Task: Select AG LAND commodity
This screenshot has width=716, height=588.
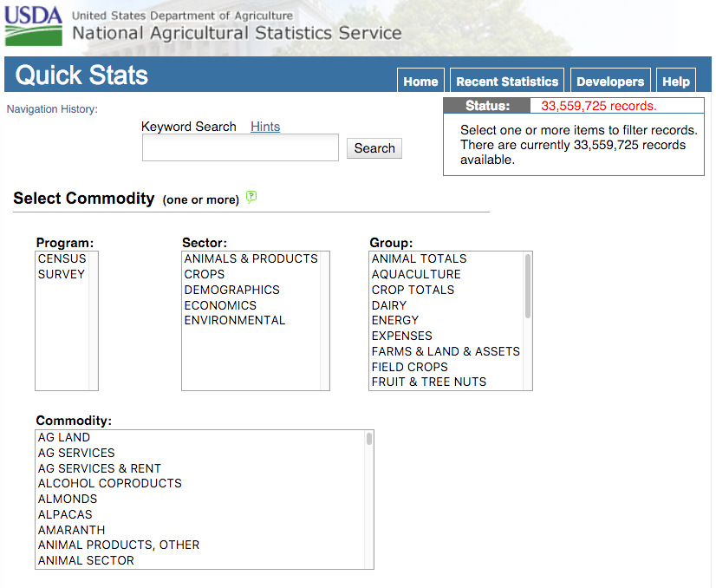Action: (x=200, y=437)
